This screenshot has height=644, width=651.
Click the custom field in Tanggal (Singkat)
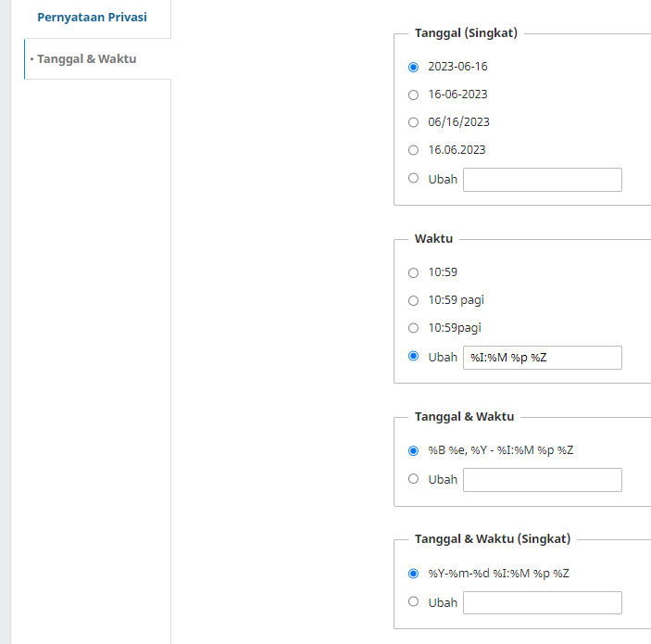pyautogui.click(x=542, y=180)
